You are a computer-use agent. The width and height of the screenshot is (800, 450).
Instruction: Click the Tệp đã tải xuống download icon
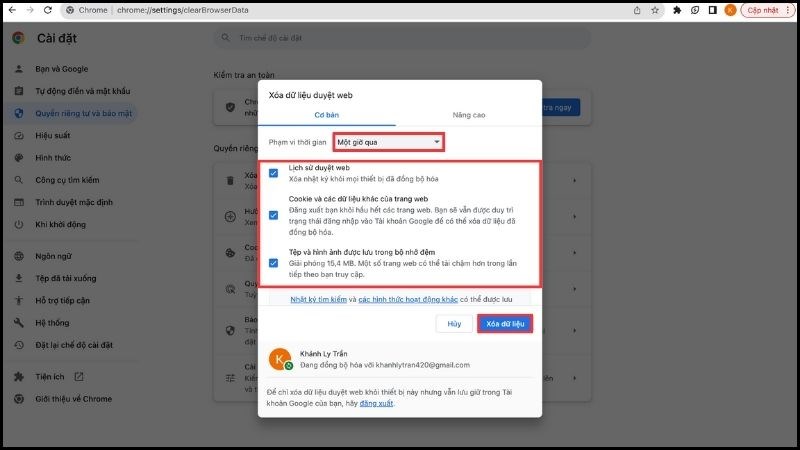19,278
